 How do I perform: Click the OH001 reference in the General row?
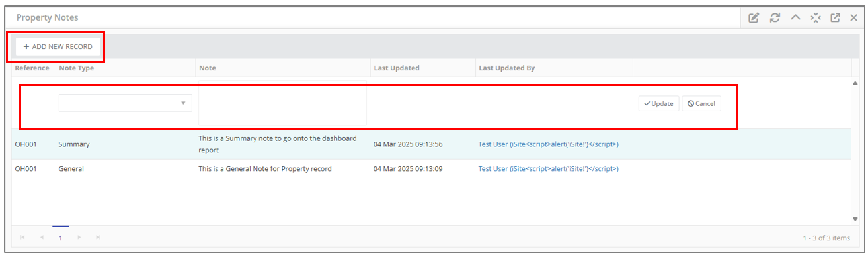pyautogui.click(x=26, y=169)
